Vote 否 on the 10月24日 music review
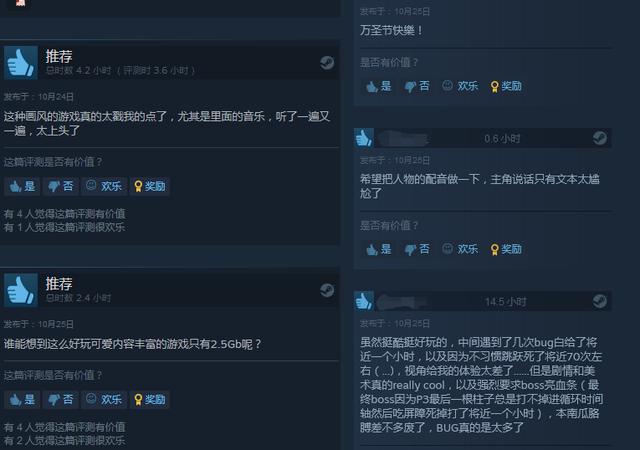The image size is (640, 450). pyautogui.click(x=61, y=187)
